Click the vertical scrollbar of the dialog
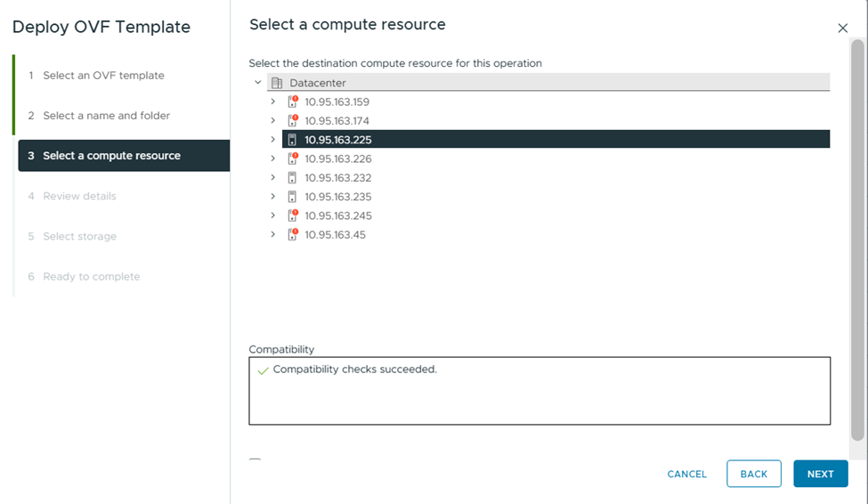This screenshot has height=504, width=868. click(x=857, y=240)
